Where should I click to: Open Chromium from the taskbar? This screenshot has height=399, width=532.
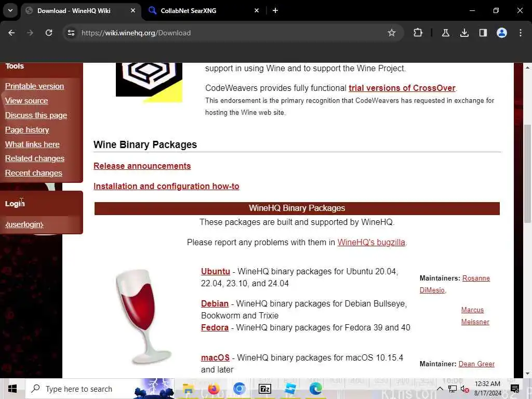239,389
